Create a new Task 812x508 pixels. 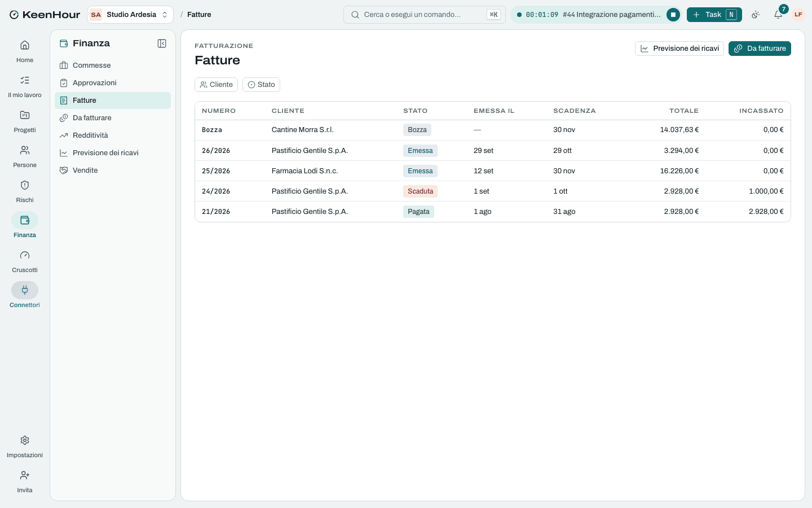coord(714,15)
